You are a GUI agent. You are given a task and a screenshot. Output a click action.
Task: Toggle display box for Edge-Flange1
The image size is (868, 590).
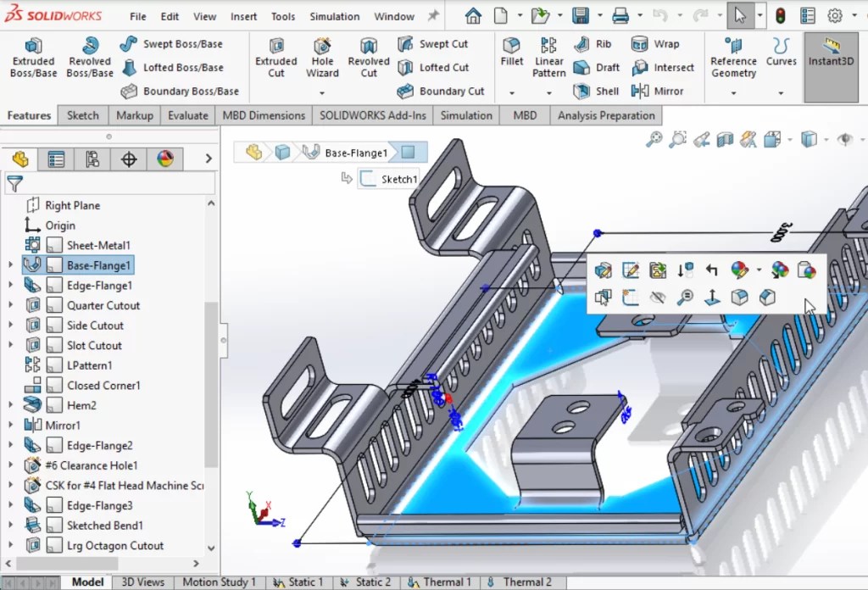point(54,286)
